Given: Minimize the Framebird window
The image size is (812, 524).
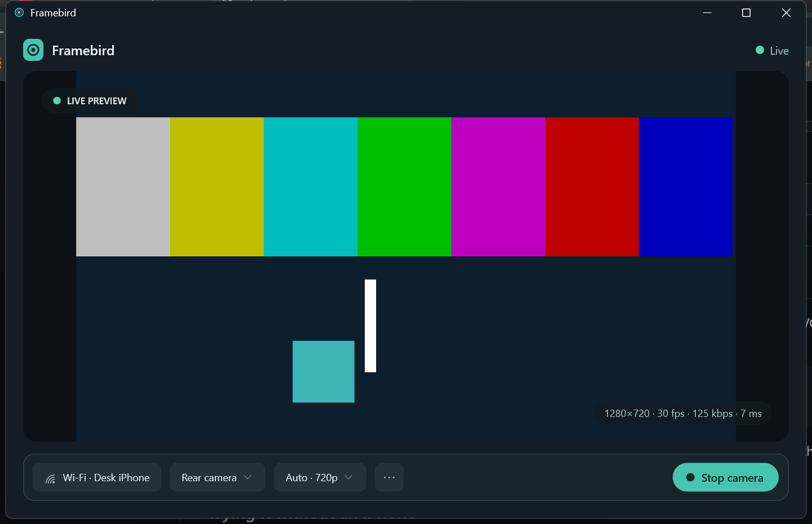Looking at the screenshot, I should (x=708, y=12).
